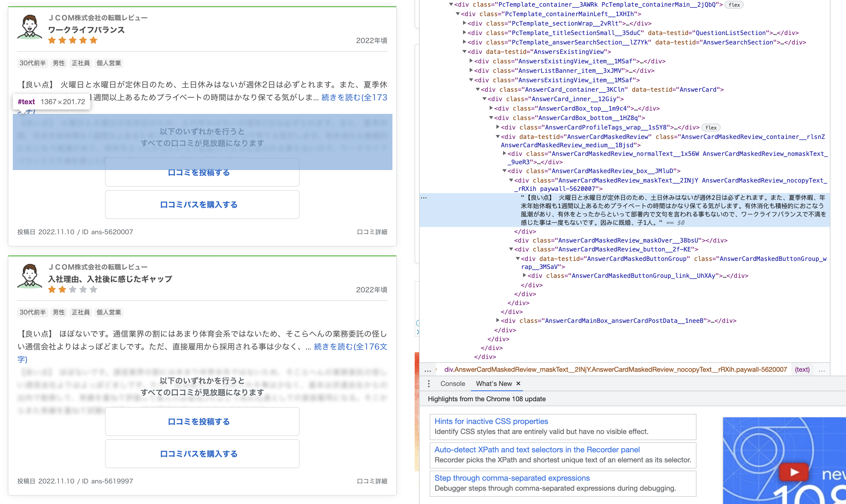Click the 正社員 tag in first review
Image resolution: width=846 pixels, height=504 pixels.
[81, 63]
